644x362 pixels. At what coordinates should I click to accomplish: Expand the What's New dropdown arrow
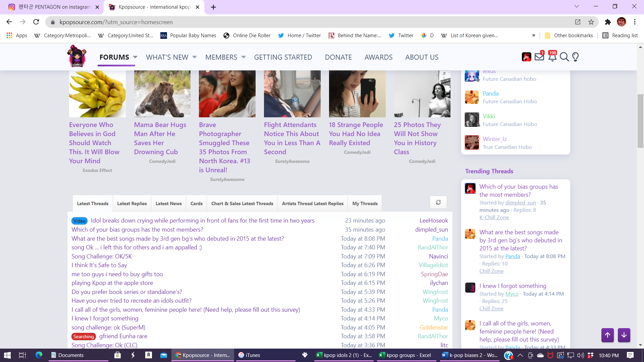(195, 57)
